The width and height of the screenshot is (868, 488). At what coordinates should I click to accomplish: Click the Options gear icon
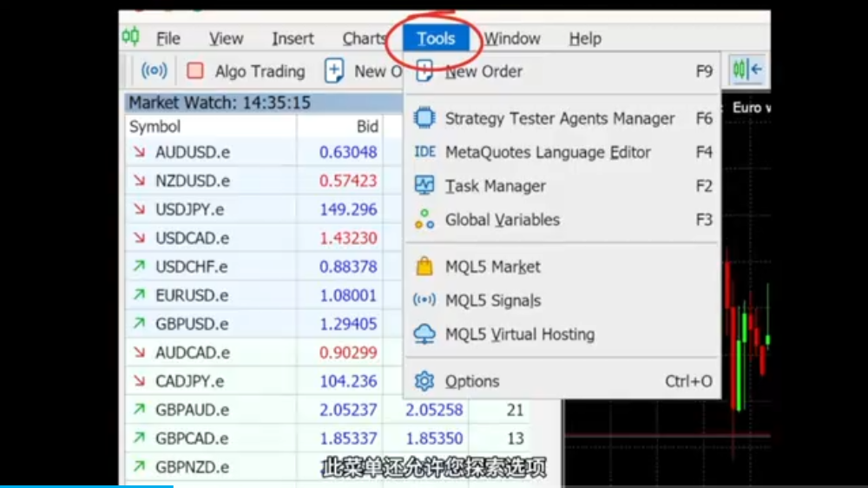point(424,381)
